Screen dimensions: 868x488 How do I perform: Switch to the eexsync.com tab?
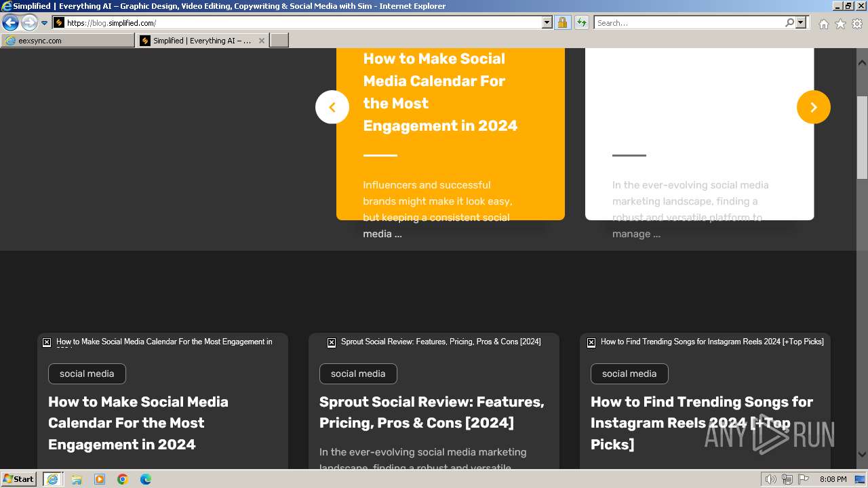(x=68, y=41)
